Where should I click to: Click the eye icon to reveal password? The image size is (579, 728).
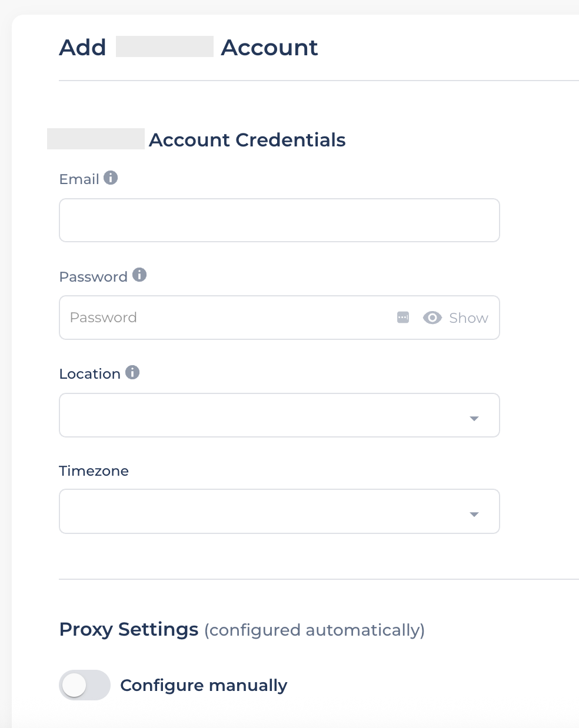click(x=432, y=318)
